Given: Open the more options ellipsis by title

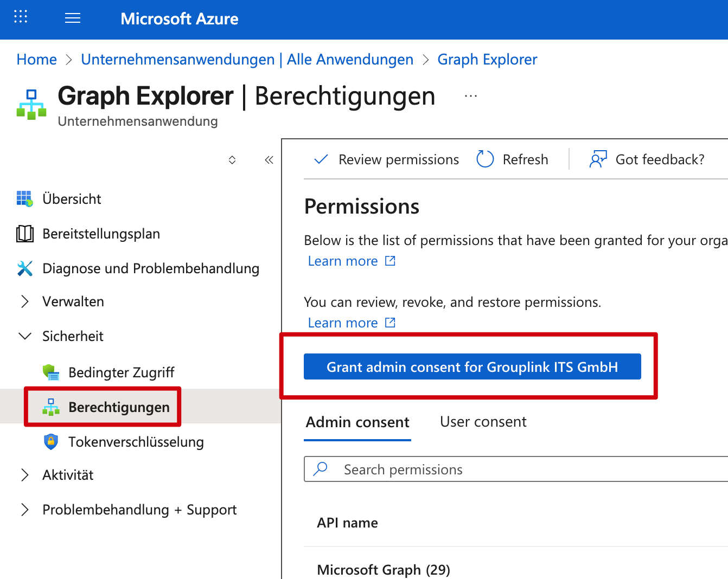Looking at the screenshot, I should click(x=470, y=96).
